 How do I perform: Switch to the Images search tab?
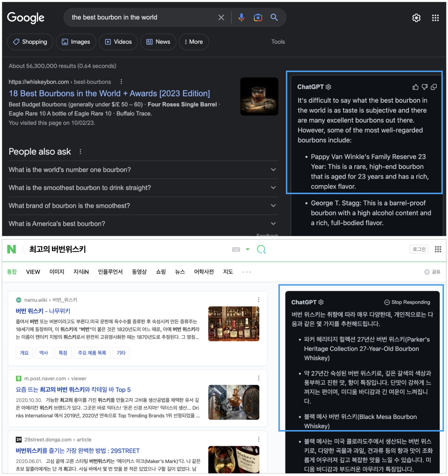pos(76,42)
